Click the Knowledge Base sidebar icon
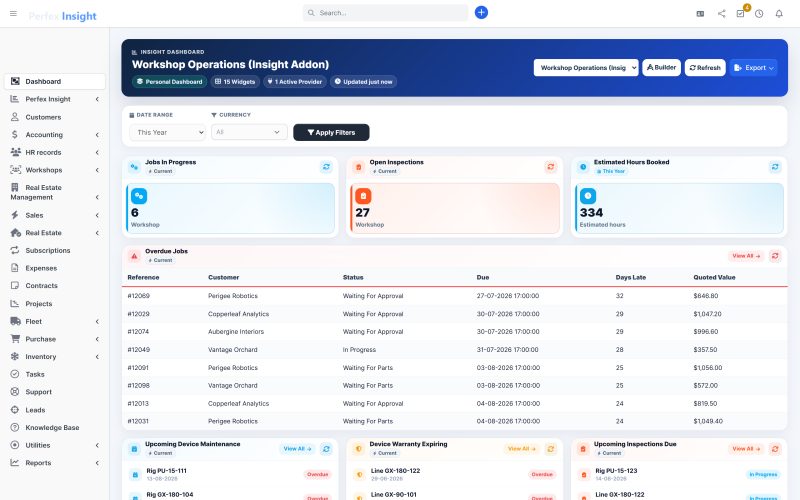Viewport: 800px width, 500px height. pos(15,428)
